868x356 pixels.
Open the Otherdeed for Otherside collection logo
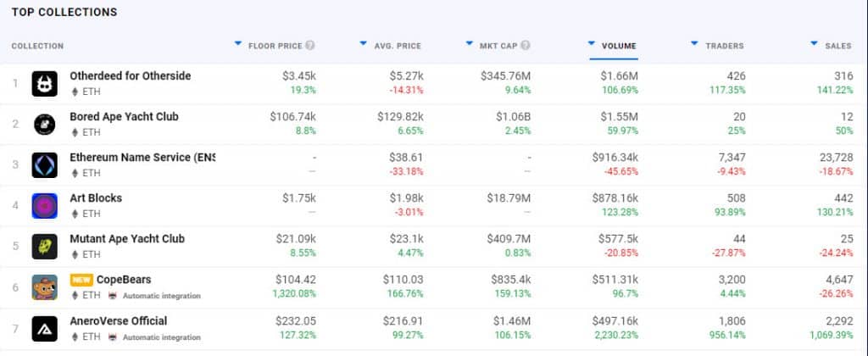click(44, 84)
